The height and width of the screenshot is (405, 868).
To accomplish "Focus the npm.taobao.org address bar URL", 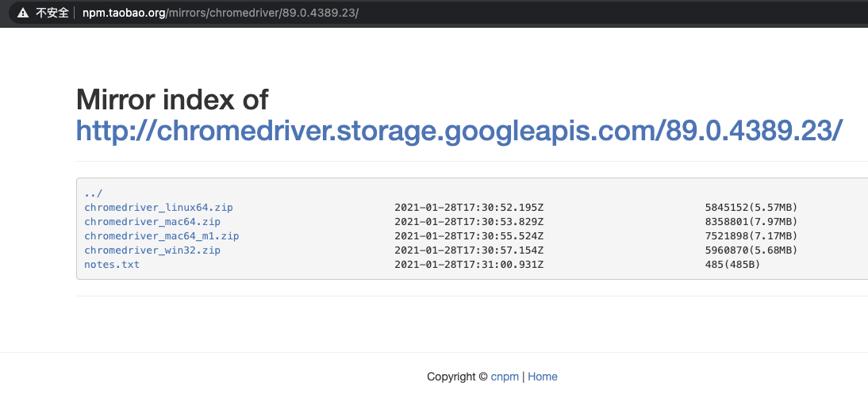I will coord(221,13).
